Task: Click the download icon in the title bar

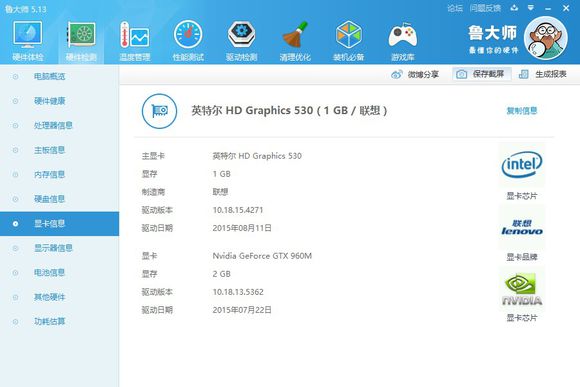Action: 514,8
